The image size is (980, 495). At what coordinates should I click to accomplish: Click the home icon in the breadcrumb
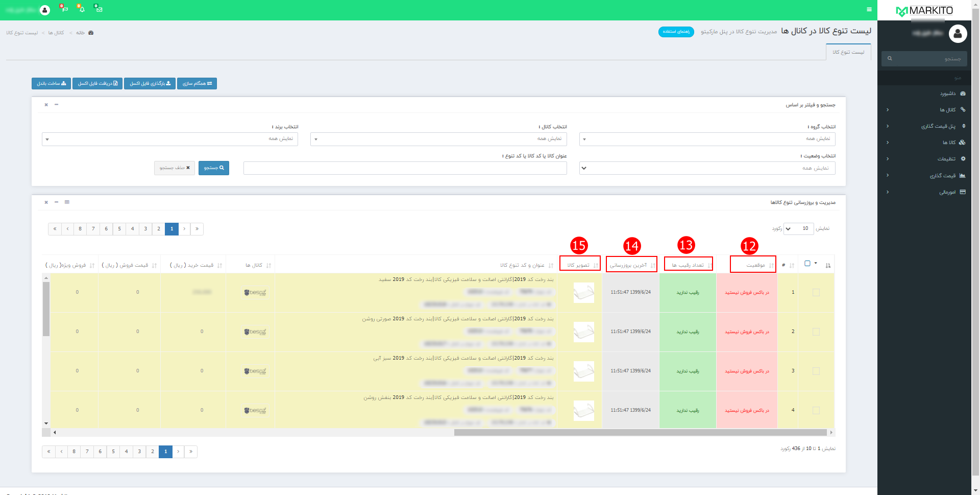click(91, 33)
